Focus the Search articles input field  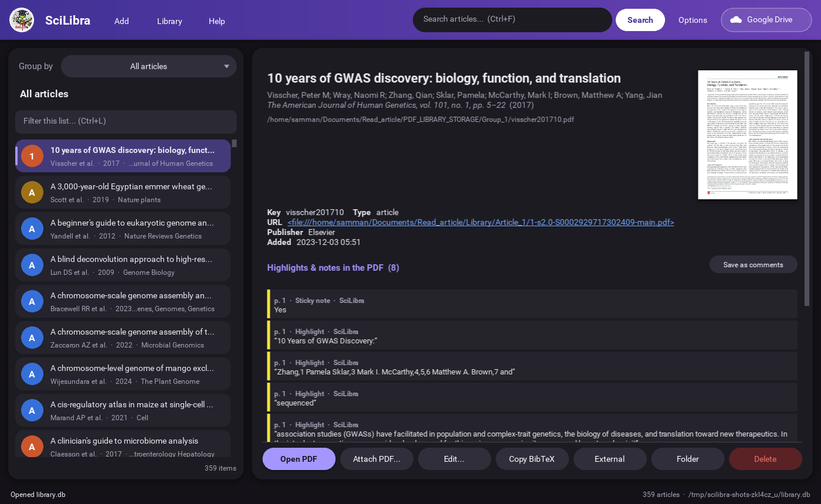click(513, 19)
